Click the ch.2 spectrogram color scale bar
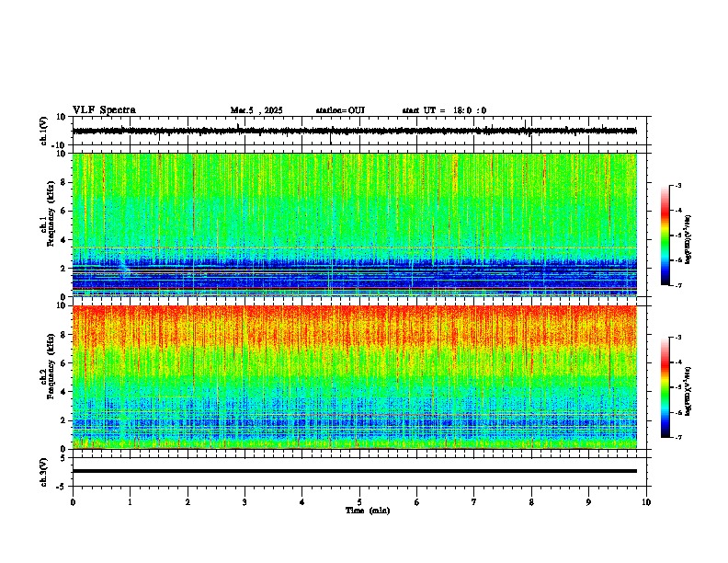Screen dimensions: 728x563 pos(665,387)
